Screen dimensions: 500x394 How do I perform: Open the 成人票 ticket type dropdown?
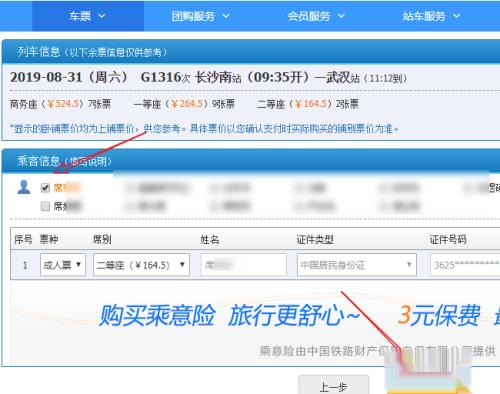coord(63,265)
